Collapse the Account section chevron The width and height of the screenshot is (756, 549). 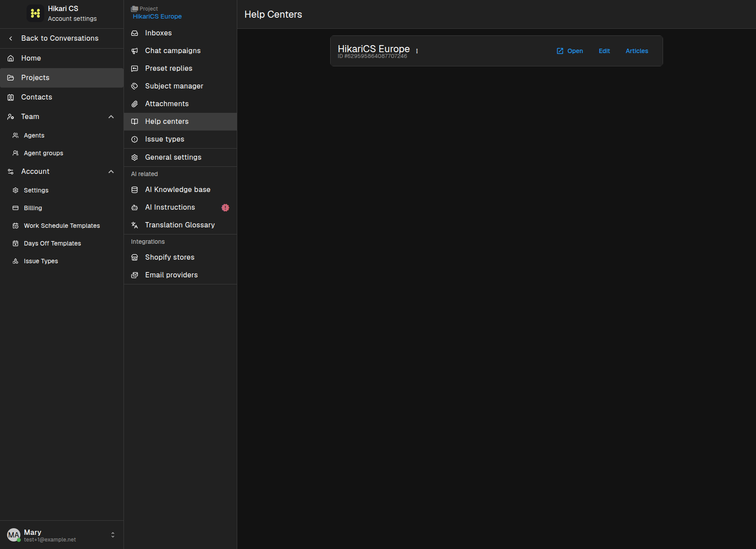111,172
